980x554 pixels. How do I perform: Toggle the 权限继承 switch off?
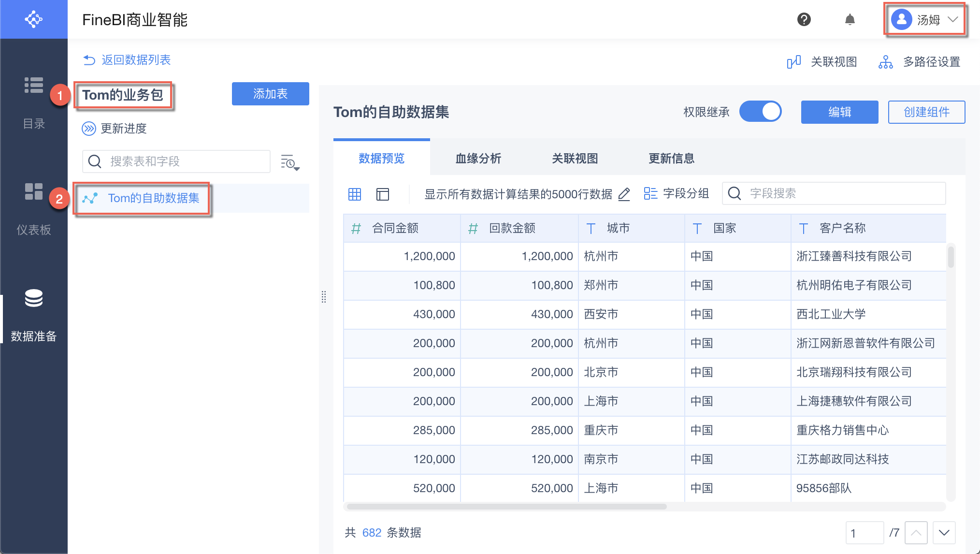(760, 112)
